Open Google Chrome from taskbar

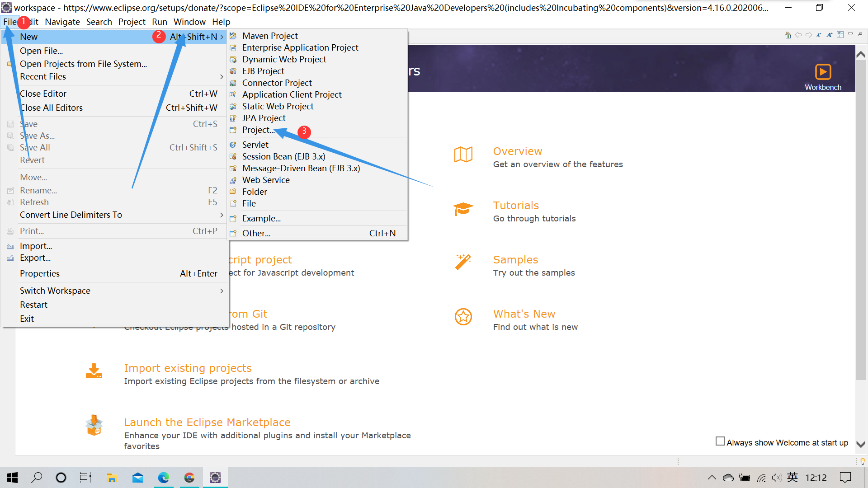pos(189,478)
